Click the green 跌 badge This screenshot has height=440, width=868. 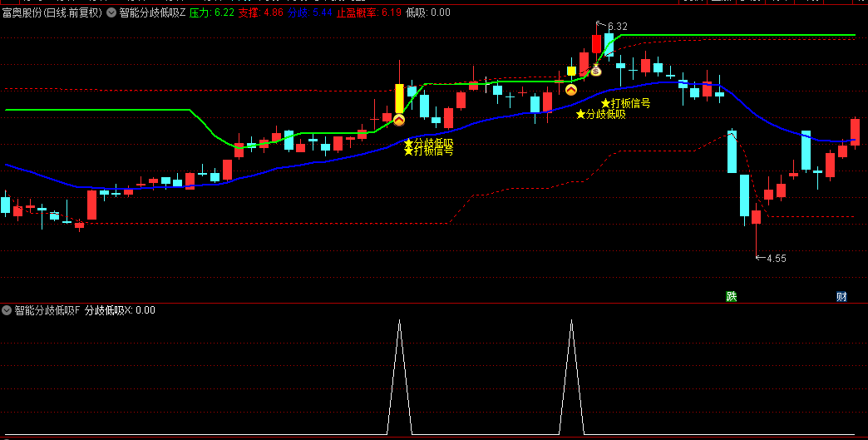pyautogui.click(x=732, y=297)
